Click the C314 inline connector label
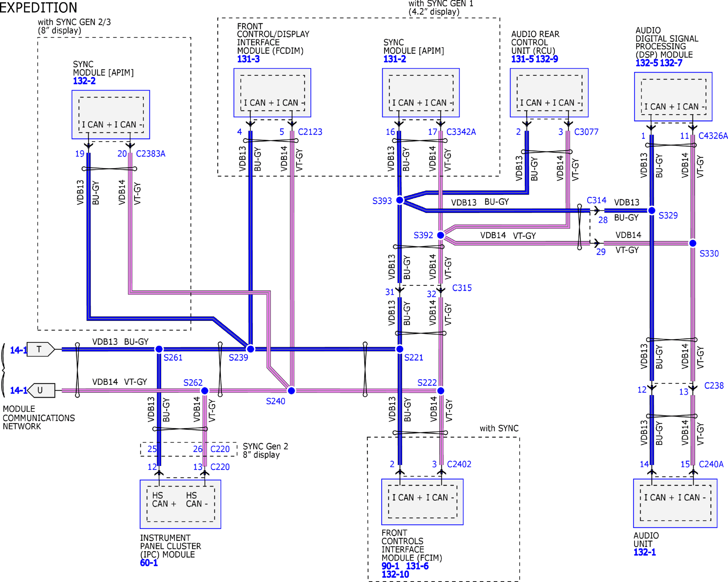Screen dimensions: 728x582 click(596, 200)
